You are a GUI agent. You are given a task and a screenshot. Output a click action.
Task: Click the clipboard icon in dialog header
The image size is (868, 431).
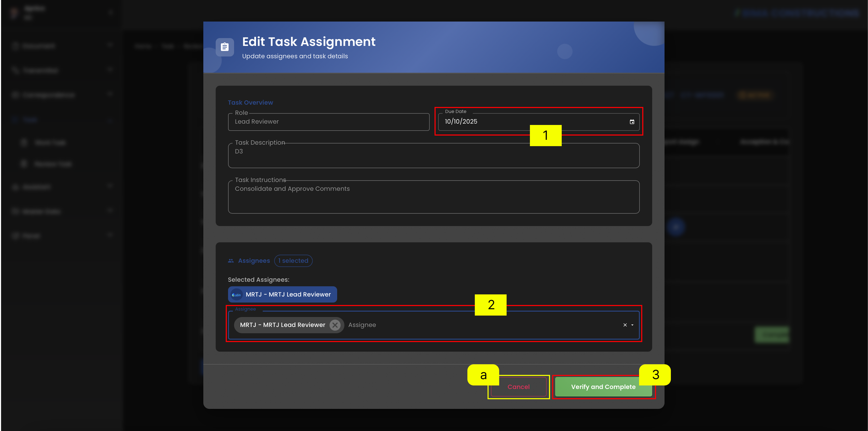(x=225, y=47)
